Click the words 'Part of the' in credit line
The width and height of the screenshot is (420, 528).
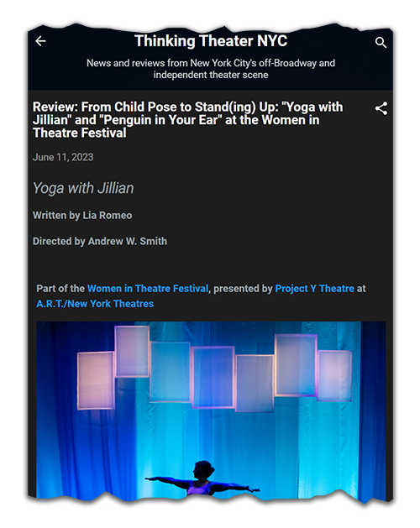click(x=60, y=289)
